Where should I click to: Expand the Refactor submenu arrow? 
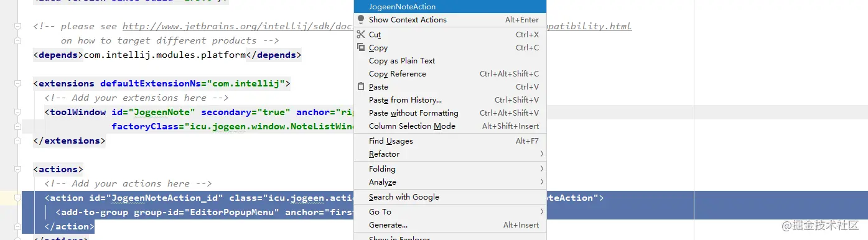pos(541,154)
